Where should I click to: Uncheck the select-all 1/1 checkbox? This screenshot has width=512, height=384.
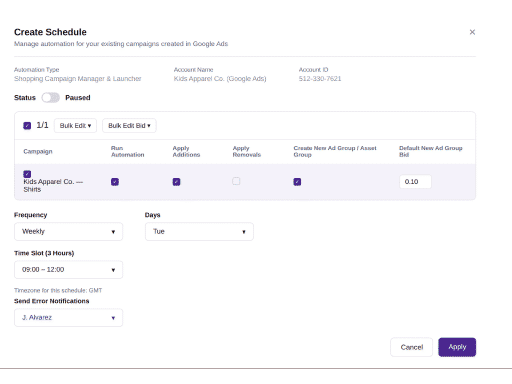tap(27, 126)
